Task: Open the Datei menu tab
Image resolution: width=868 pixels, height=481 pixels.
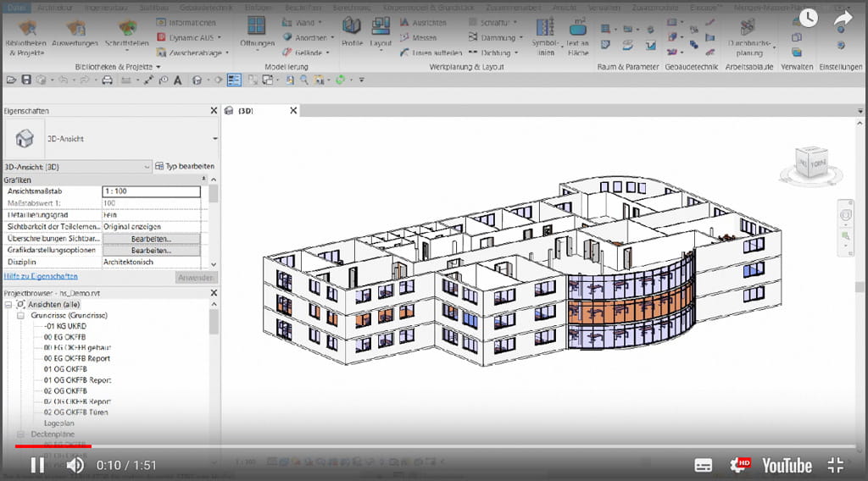Action: pyautogui.click(x=17, y=6)
